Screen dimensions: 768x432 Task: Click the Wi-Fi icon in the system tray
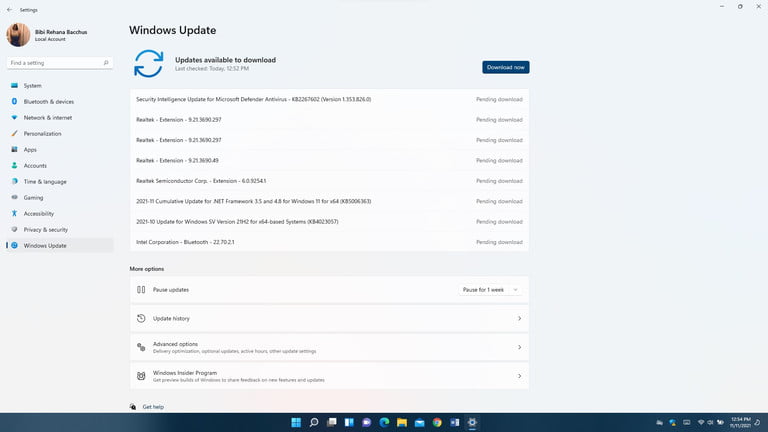(701, 422)
